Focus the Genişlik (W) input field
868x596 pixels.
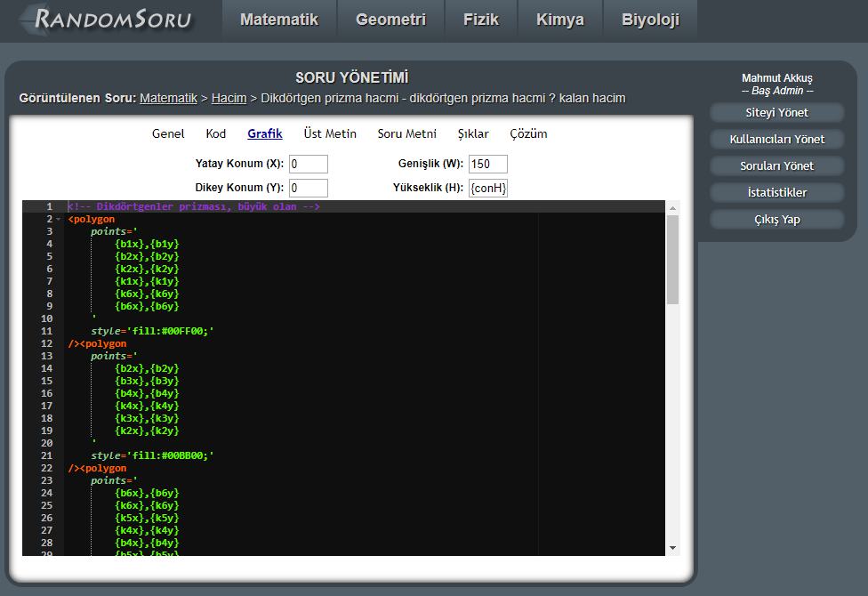coord(488,164)
